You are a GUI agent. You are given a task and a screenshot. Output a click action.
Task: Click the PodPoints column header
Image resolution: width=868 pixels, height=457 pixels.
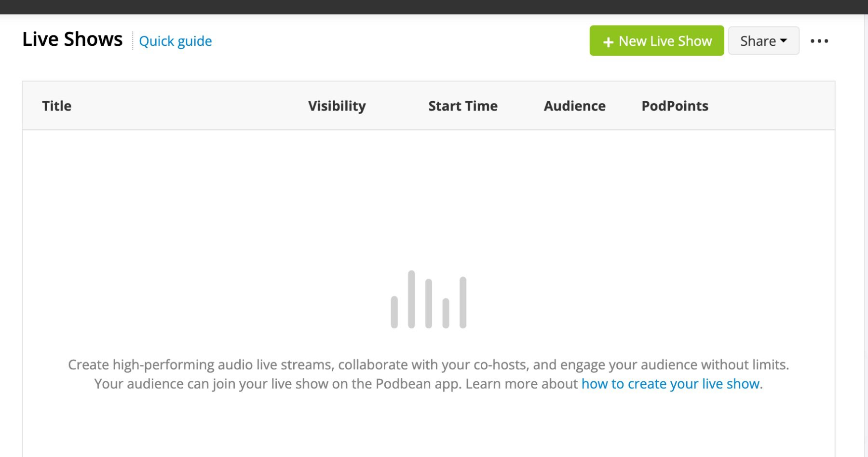coord(675,106)
